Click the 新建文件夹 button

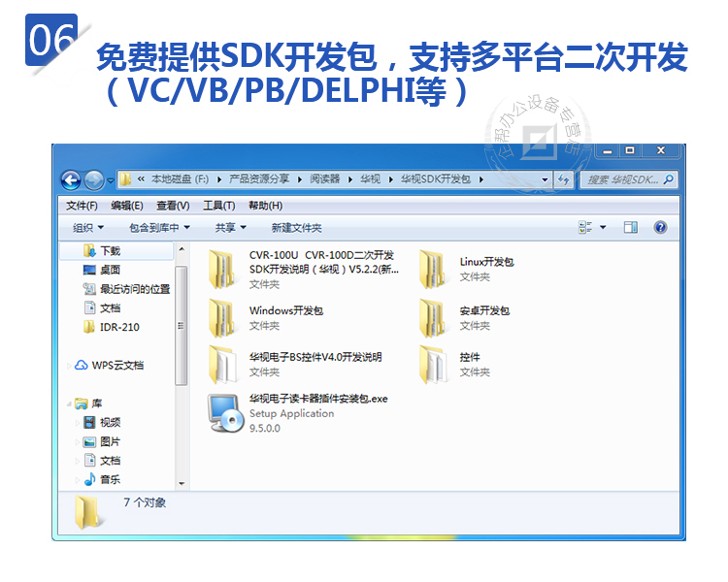[296, 227]
